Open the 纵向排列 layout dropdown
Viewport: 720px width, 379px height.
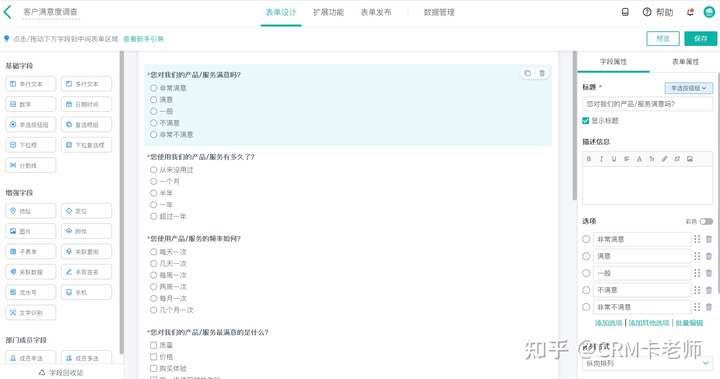(x=647, y=363)
